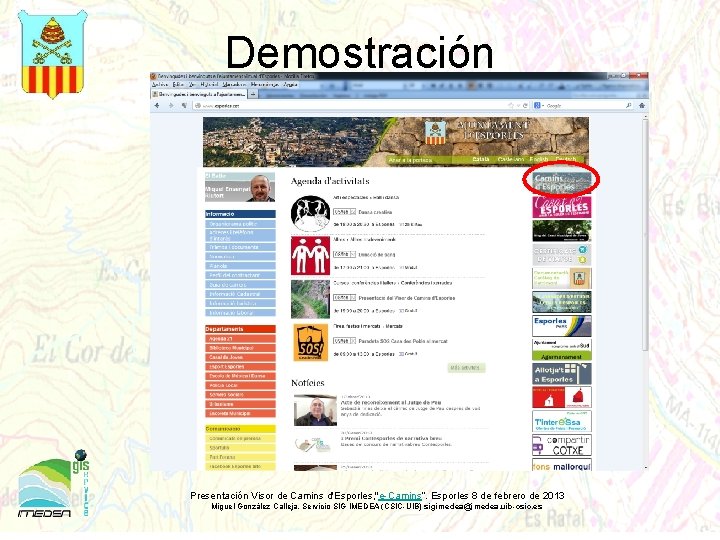The image size is (720, 540).
Task: Go back with the browser back arrow
Action: [158, 106]
